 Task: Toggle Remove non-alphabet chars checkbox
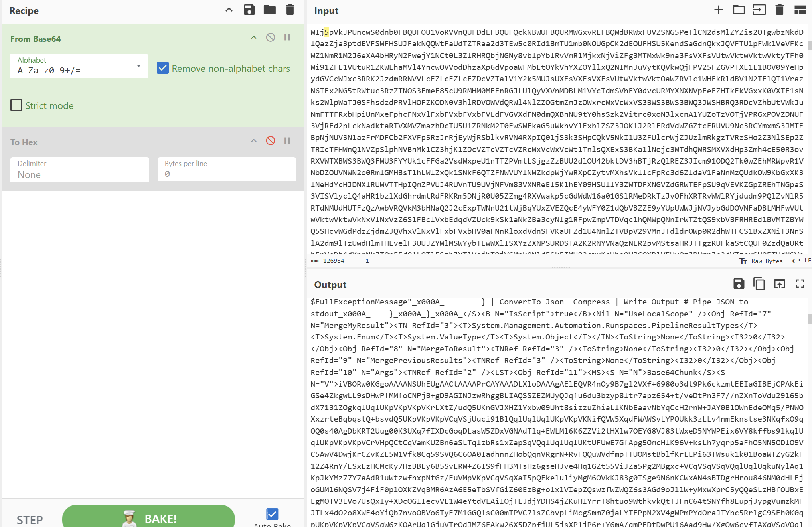pos(163,68)
